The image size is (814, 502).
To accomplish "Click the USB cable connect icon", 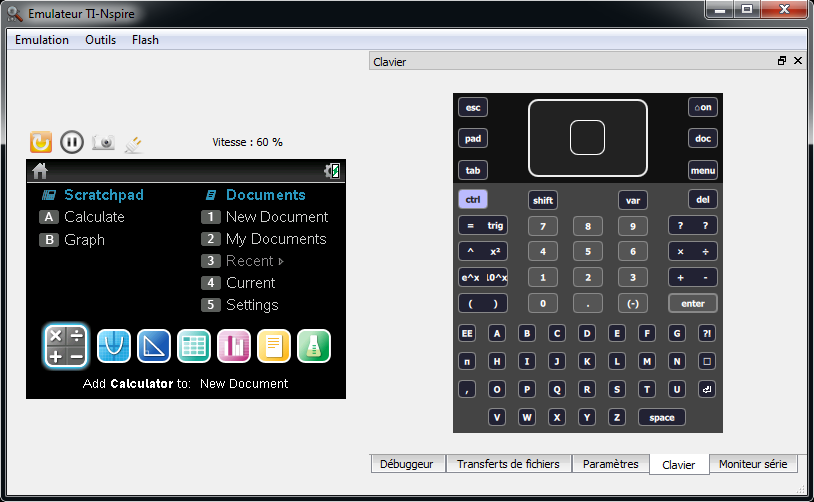I will pos(133,143).
